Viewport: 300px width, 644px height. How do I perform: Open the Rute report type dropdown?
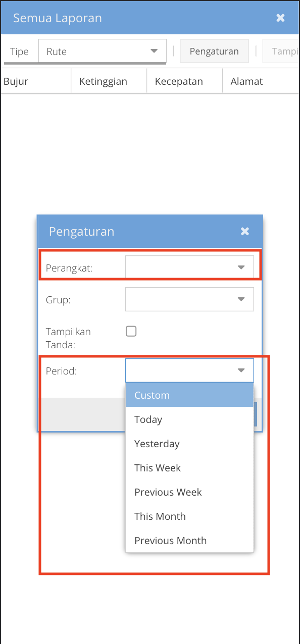[x=101, y=51]
